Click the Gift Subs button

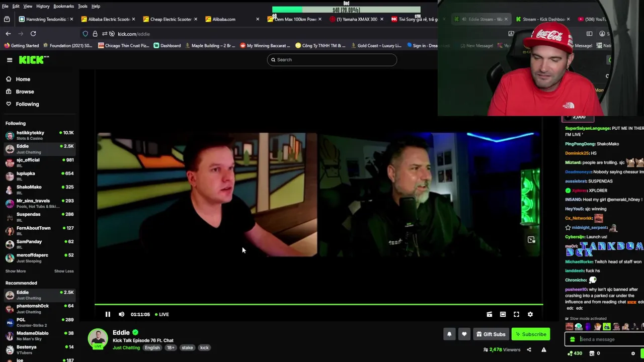(491, 334)
